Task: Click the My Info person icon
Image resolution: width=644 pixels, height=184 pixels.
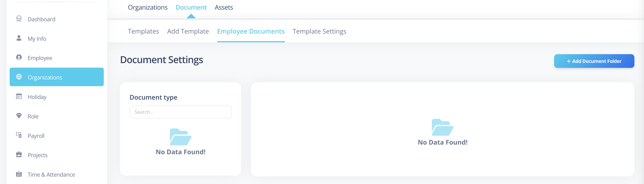Action: click(19, 38)
